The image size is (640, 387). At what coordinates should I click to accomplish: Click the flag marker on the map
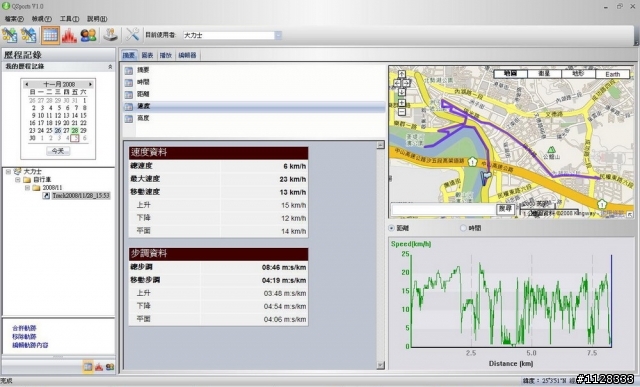coord(486,178)
